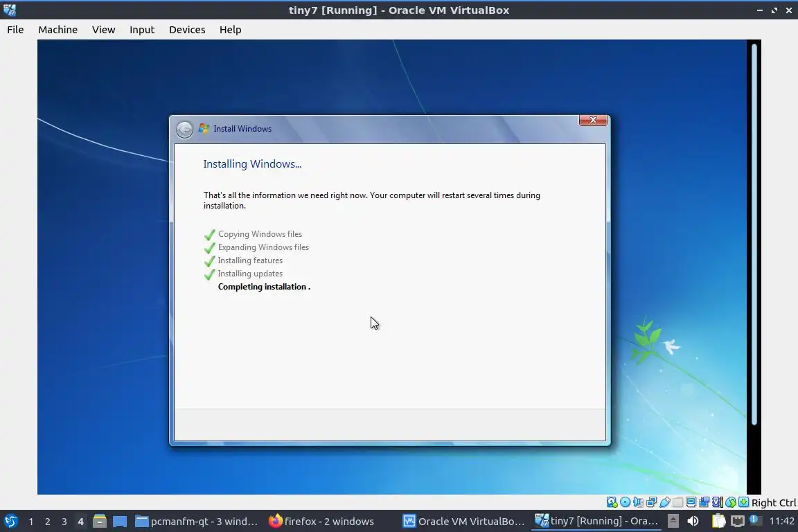Click the keyboard capture arrow icon
Screen dimensions: 798x532
point(743,502)
